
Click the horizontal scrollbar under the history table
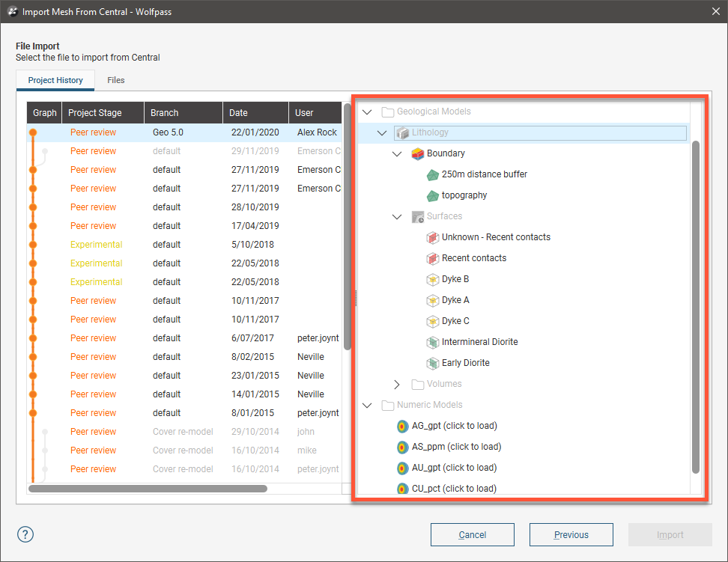pyautogui.click(x=148, y=489)
